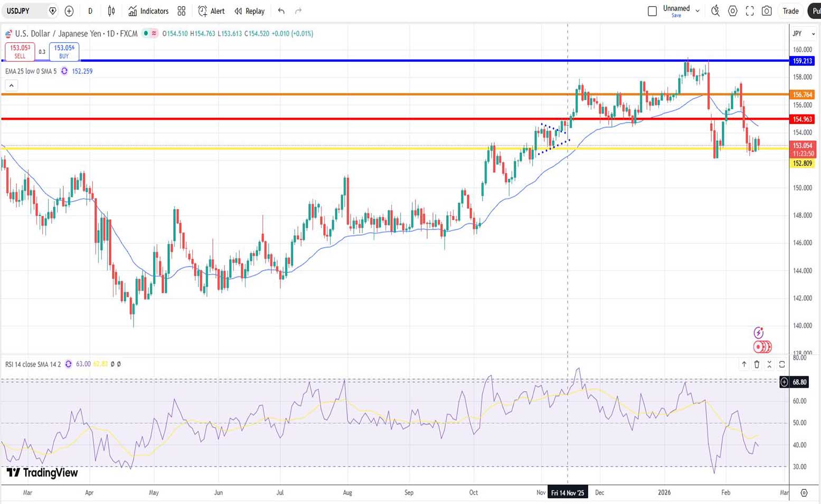Click the quick search lightning icon

(x=715, y=11)
